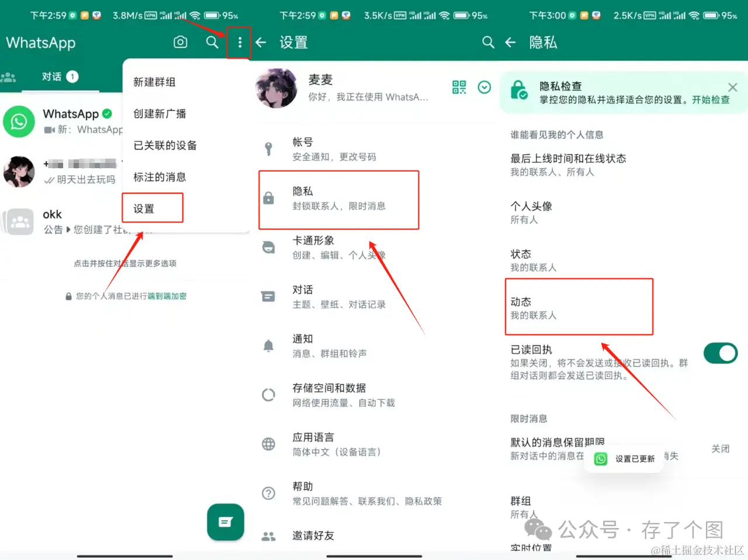
Task: Open the camera icon in WhatsApp header
Action: point(181,42)
